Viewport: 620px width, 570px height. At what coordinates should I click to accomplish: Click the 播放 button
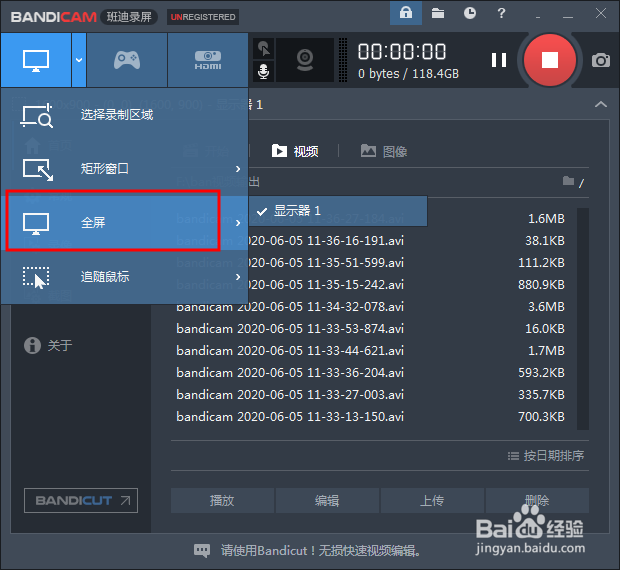coord(222,500)
